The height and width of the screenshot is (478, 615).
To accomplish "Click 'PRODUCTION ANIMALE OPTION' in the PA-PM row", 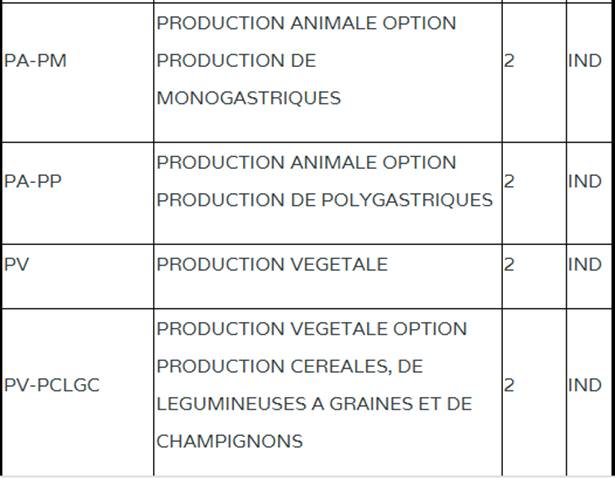I will [306, 23].
